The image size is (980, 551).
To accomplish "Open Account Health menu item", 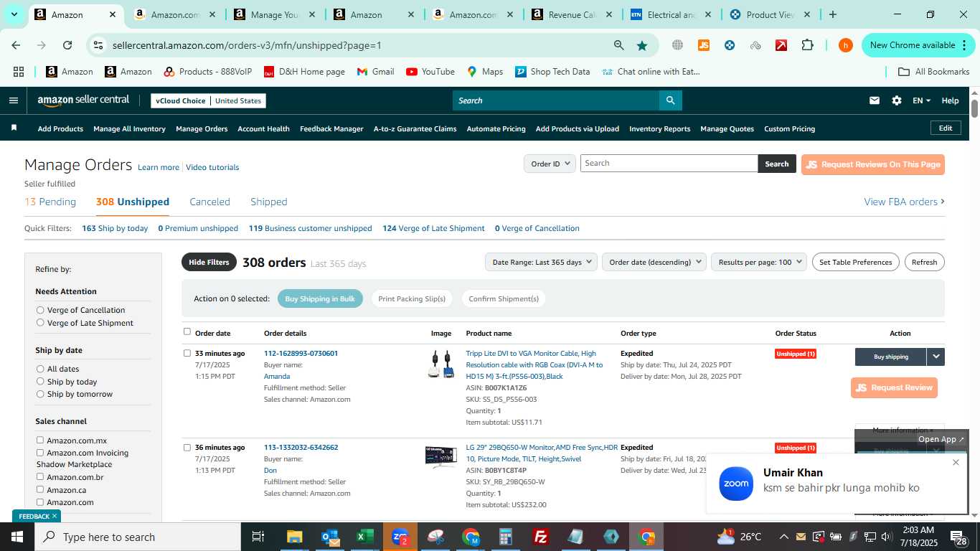I will [x=263, y=128].
